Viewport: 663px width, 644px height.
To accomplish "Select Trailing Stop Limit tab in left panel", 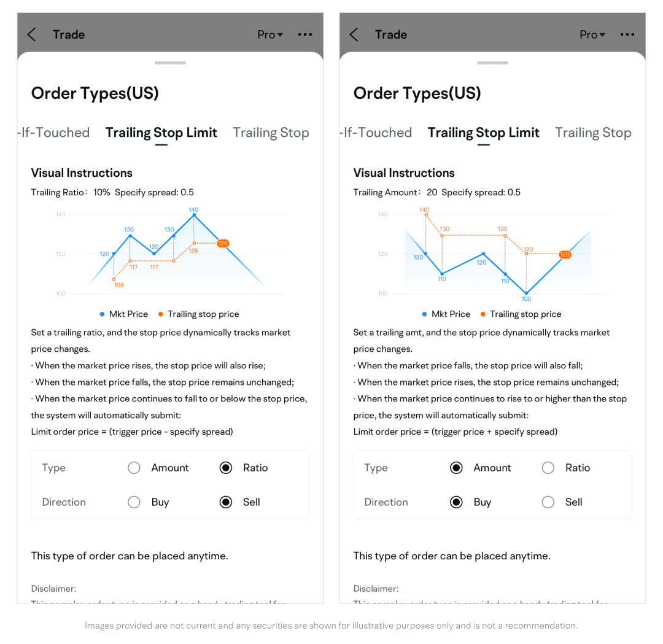I will point(161,133).
